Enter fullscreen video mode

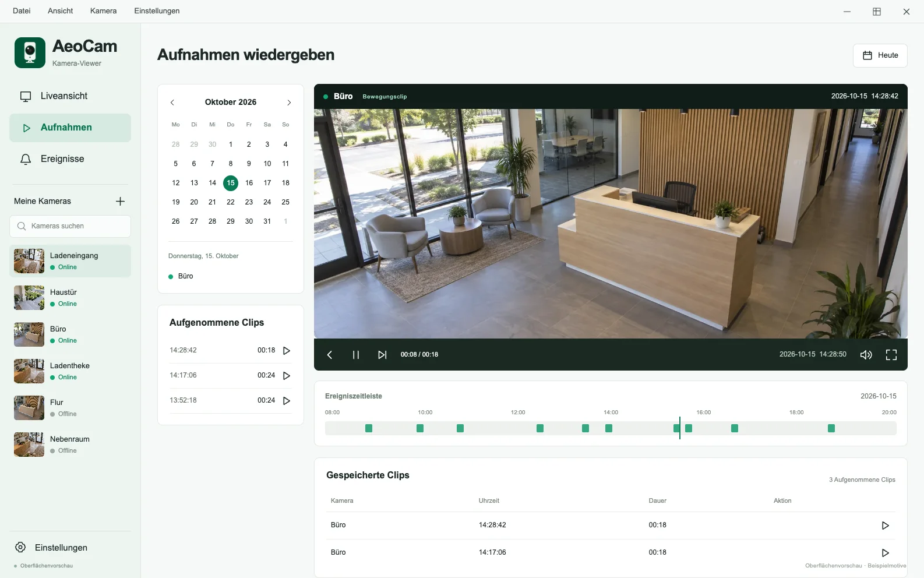[x=891, y=355]
